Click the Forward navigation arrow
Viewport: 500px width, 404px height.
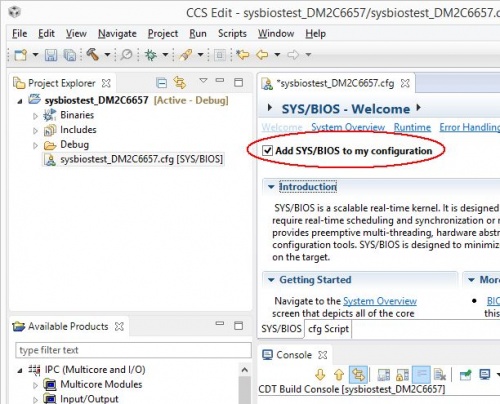coord(293,54)
